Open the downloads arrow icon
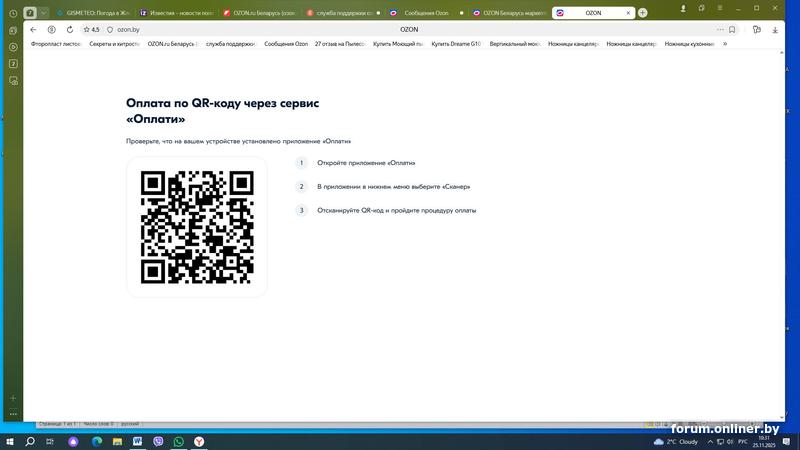Screen dimensions: 800x450 click(775, 30)
